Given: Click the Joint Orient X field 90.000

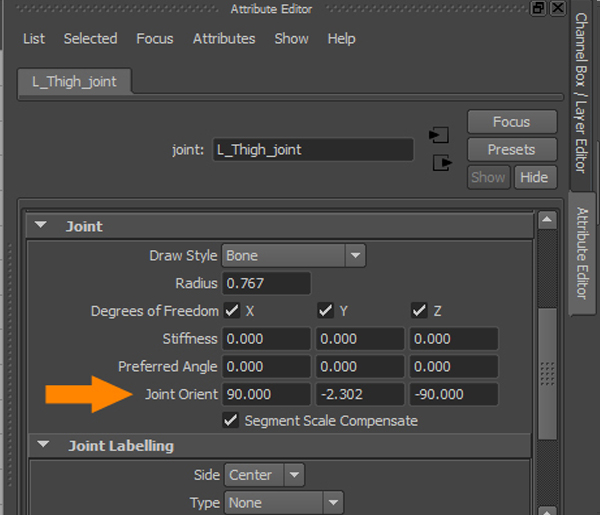Looking at the screenshot, I should pyautogui.click(x=266, y=394).
